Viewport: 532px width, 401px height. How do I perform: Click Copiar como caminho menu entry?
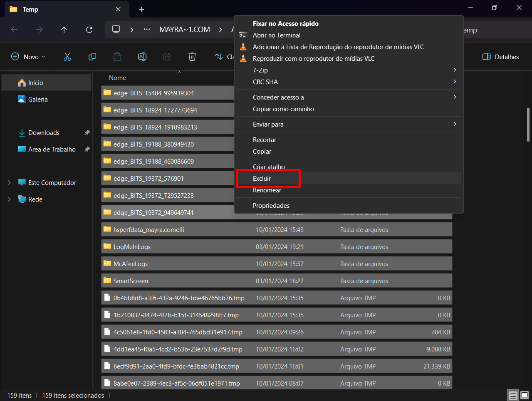pyautogui.click(x=283, y=109)
